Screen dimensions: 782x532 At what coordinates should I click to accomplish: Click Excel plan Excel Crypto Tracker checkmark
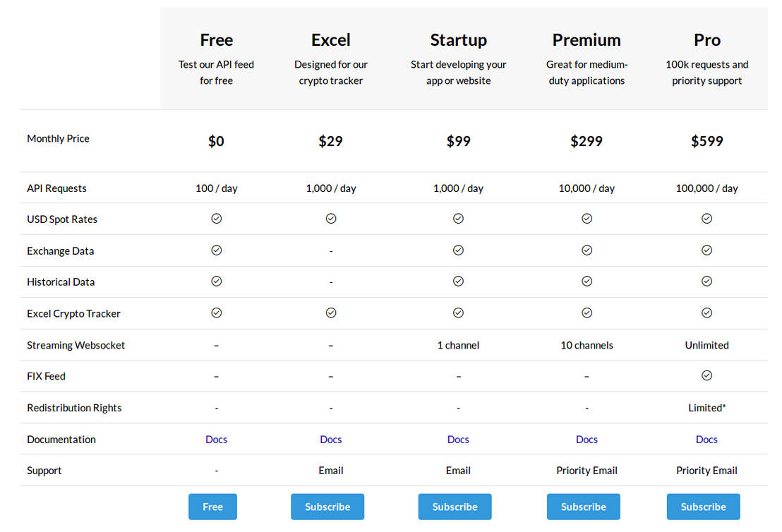tap(330, 313)
